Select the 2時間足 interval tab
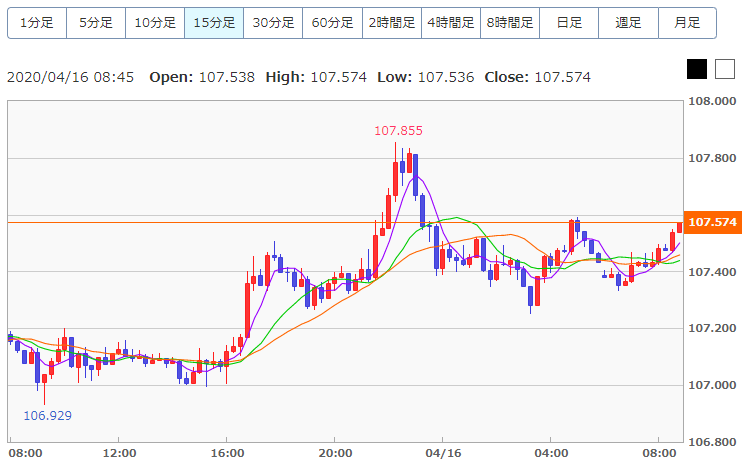Screen dimensions: 745x462 [x=392, y=22]
